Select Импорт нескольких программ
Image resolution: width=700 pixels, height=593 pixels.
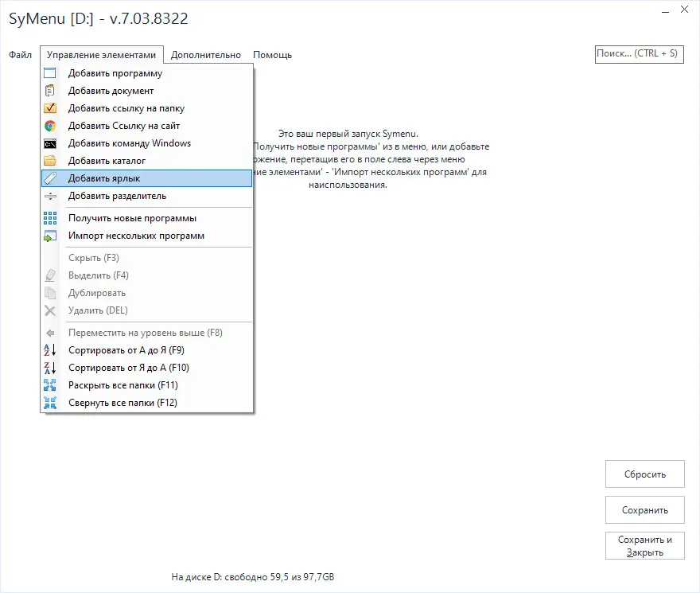pyautogui.click(x=147, y=236)
